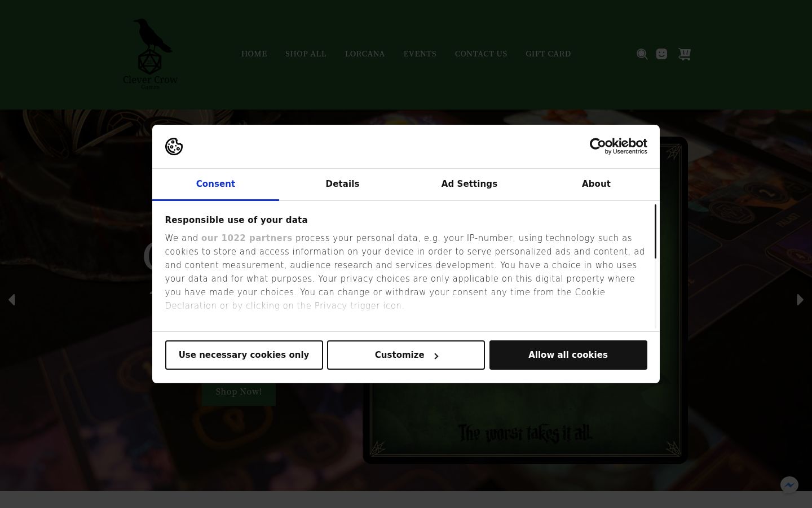Click Use necessary cookies only
This screenshot has width=812, height=508.
[244, 355]
